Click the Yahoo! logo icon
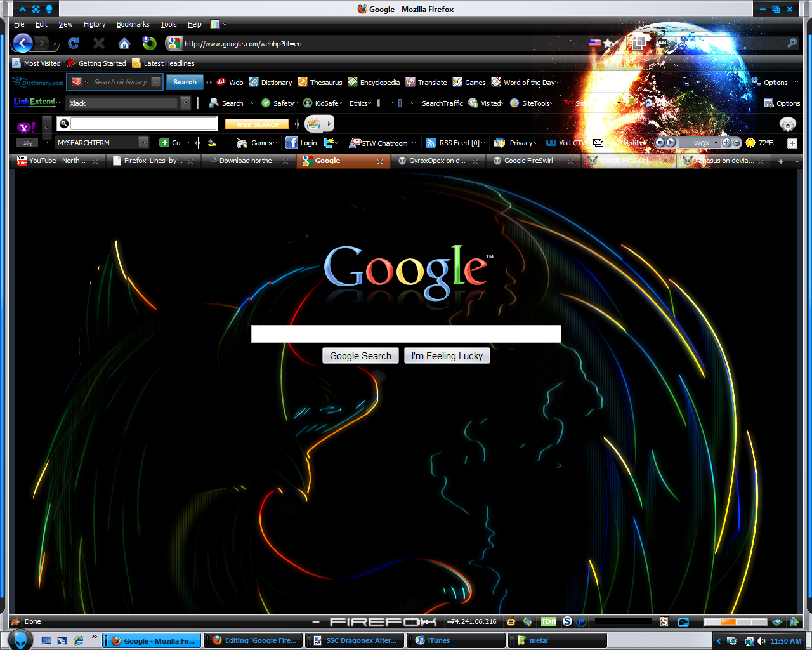The width and height of the screenshot is (812, 650). (x=26, y=127)
